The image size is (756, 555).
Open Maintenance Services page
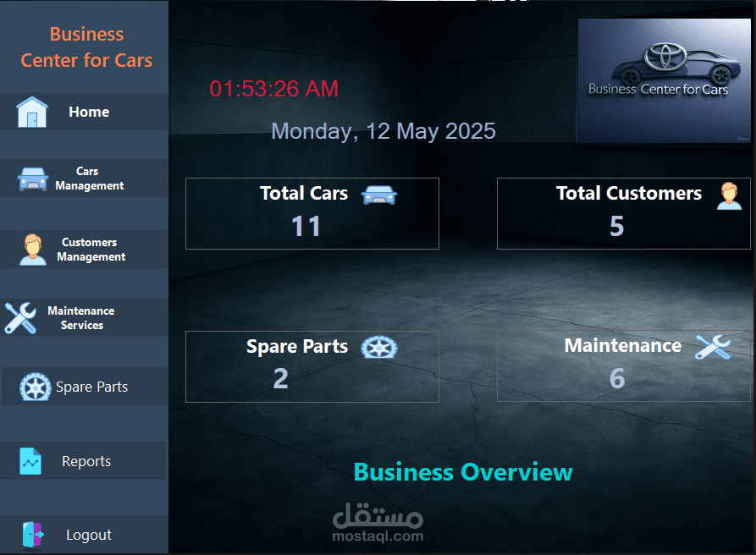click(x=84, y=317)
